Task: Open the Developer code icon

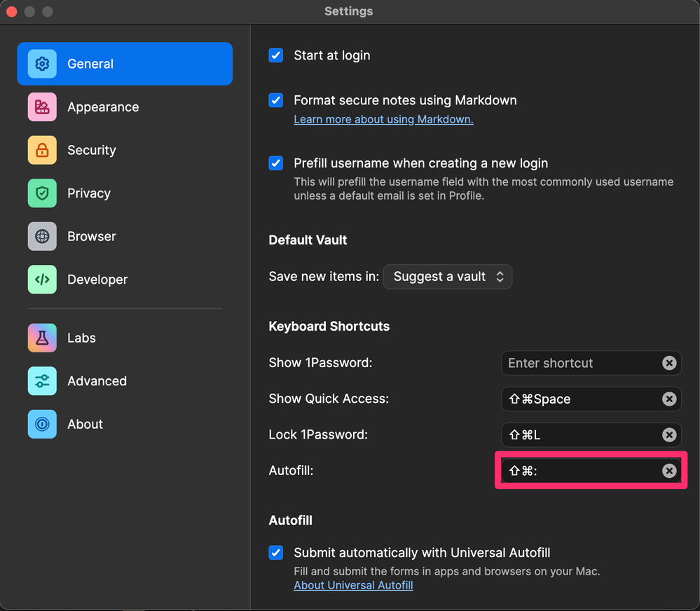Action: pos(42,280)
